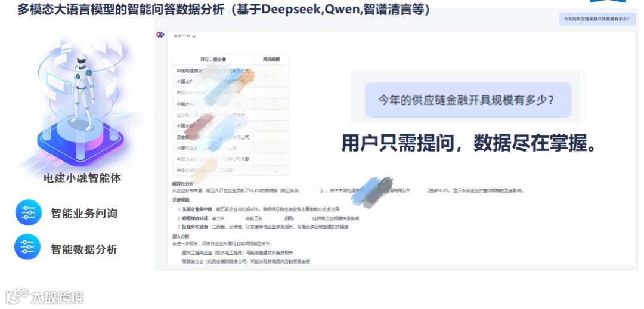Screen dimensions: 644x309
Task: Select the first table row starting 中国电建集团
Action: (x=230, y=70)
